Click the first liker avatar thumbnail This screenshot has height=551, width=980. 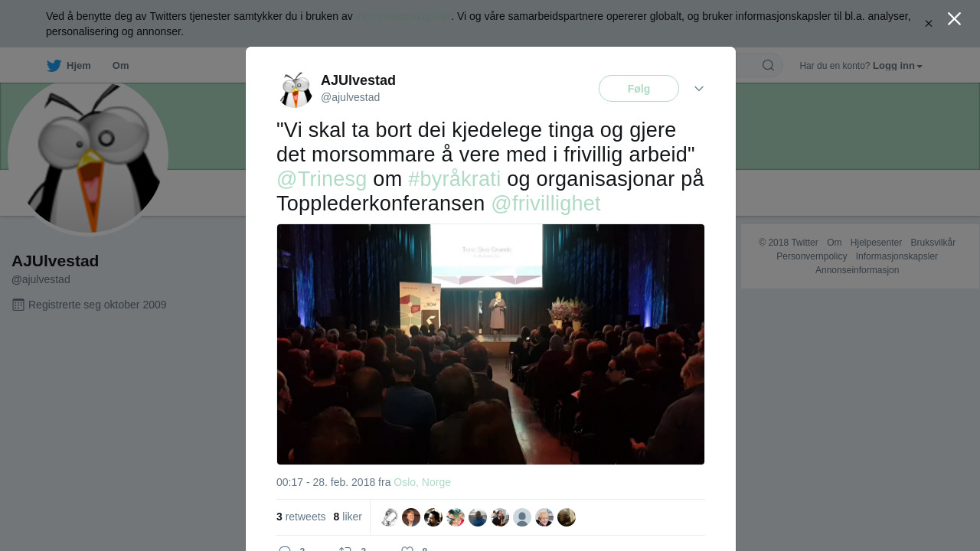[x=389, y=517]
